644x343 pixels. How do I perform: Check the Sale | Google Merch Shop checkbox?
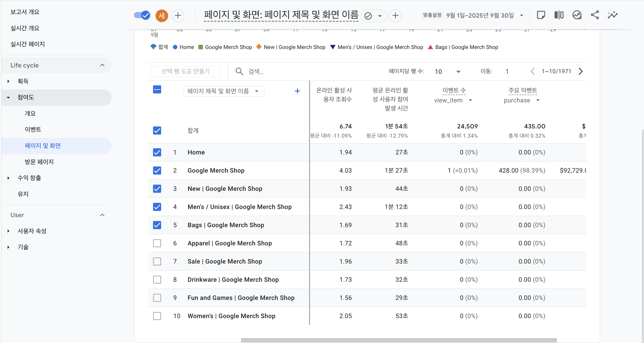(157, 261)
